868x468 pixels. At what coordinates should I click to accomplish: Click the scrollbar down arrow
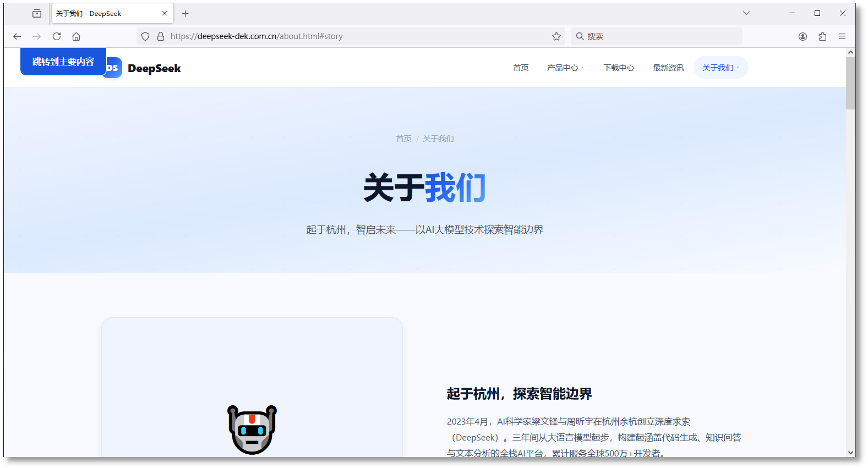click(851, 453)
